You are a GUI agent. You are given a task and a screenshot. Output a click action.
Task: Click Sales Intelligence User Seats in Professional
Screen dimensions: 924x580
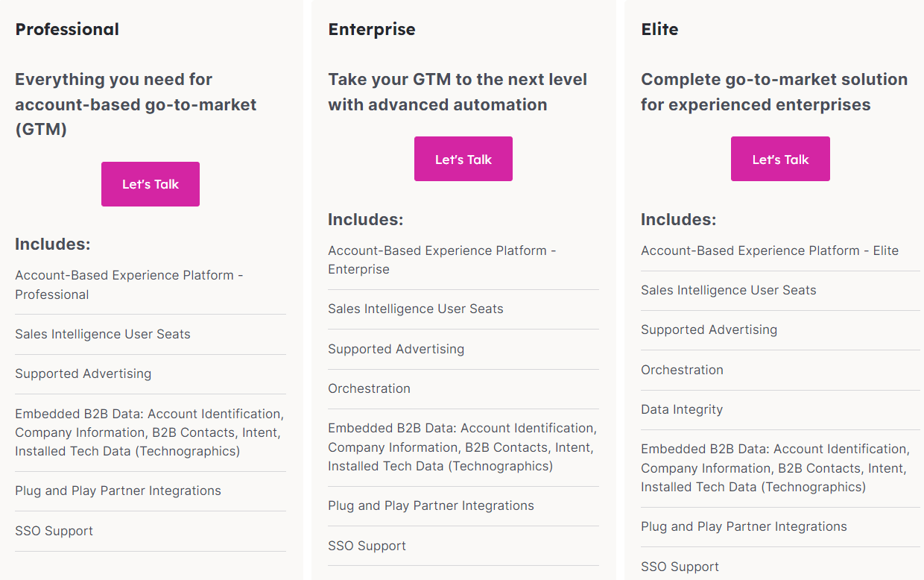tap(103, 334)
